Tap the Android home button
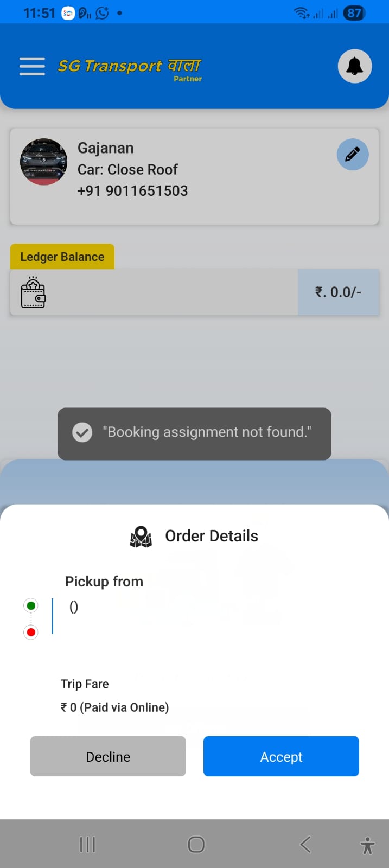The image size is (389, 868). coord(196,844)
